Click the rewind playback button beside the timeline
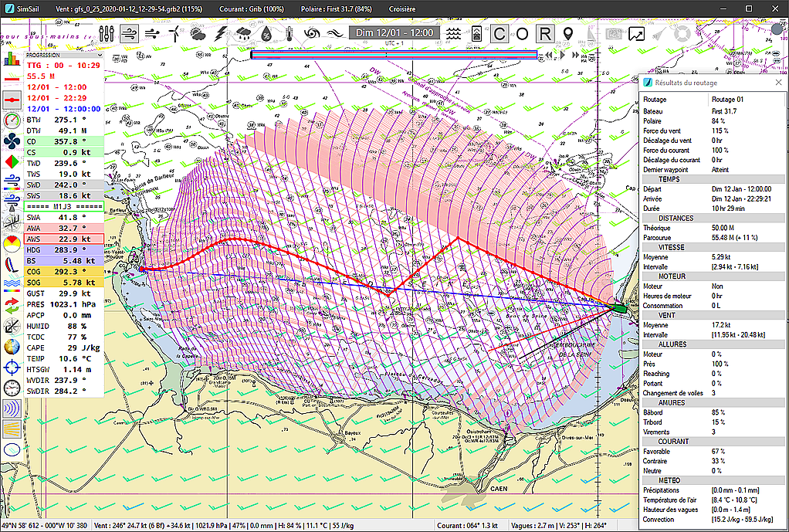Viewport: 789px width, 532px height. coord(550,55)
